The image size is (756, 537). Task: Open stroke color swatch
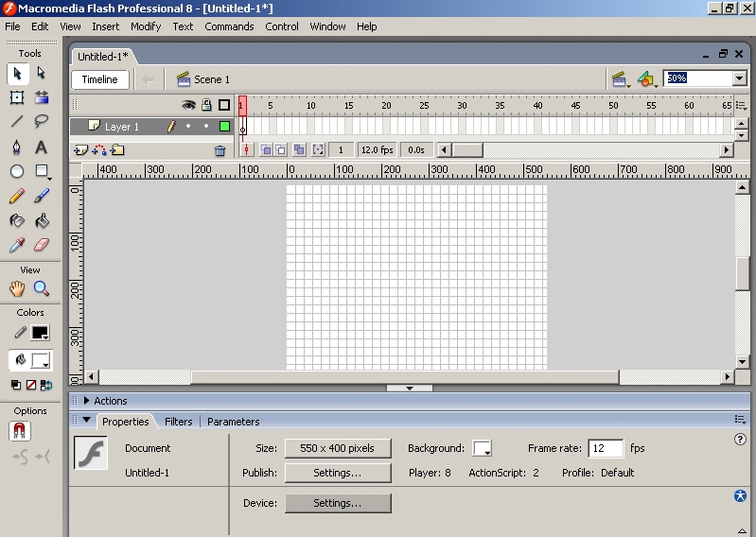40,333
